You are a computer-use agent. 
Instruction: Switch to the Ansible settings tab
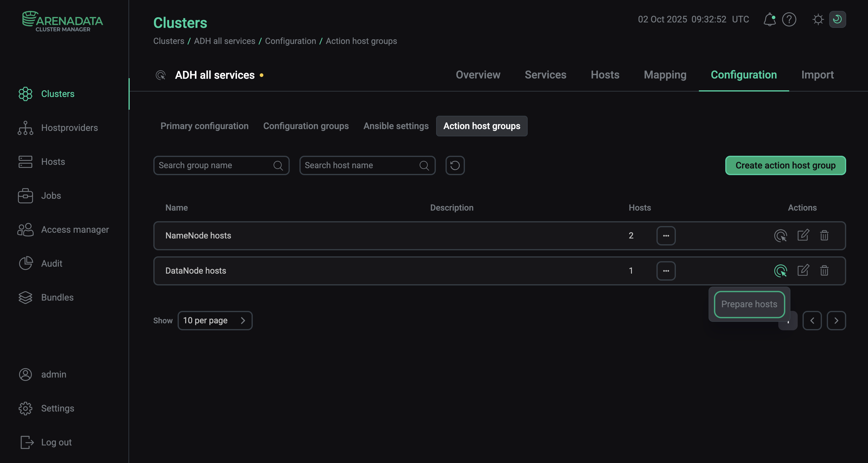pos(396,126)
